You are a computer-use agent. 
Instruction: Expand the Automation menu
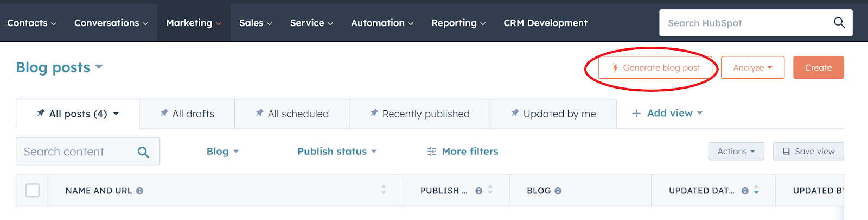tap(382, 23)
